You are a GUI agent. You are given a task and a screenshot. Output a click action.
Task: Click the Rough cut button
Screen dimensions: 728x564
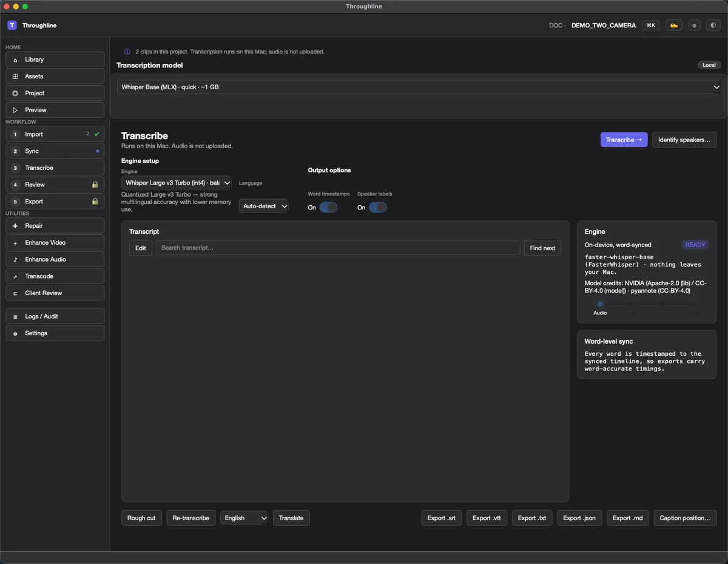141,518
